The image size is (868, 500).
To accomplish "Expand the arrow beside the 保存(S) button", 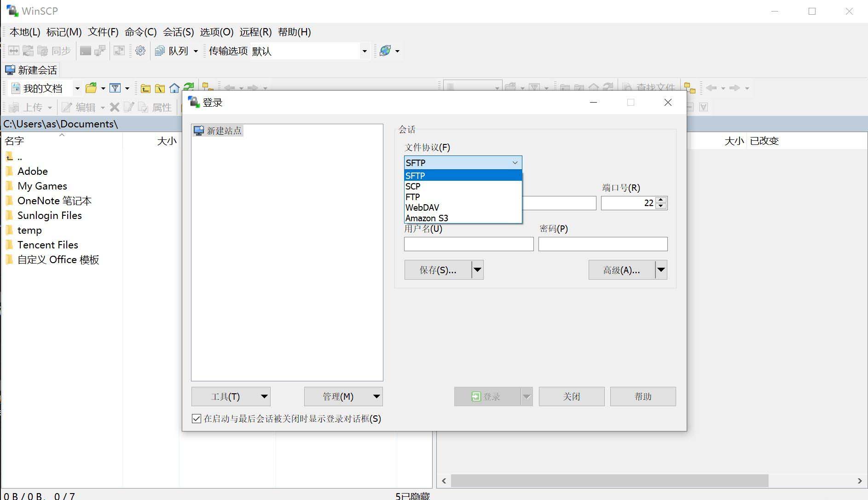I will coord(478,270).
